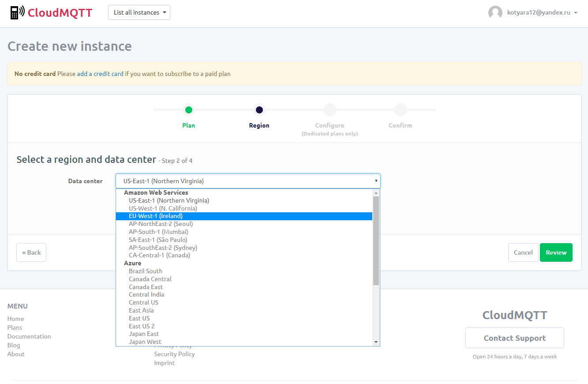
Task: Select EU-West-1 (Ireland) option
Action: tap(156, 216)
